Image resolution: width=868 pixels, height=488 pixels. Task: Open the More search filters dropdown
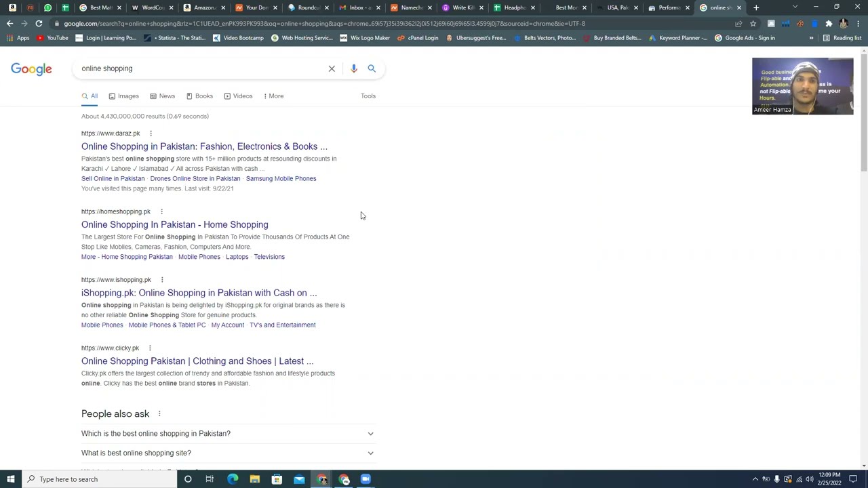click(x=273, y=96)
